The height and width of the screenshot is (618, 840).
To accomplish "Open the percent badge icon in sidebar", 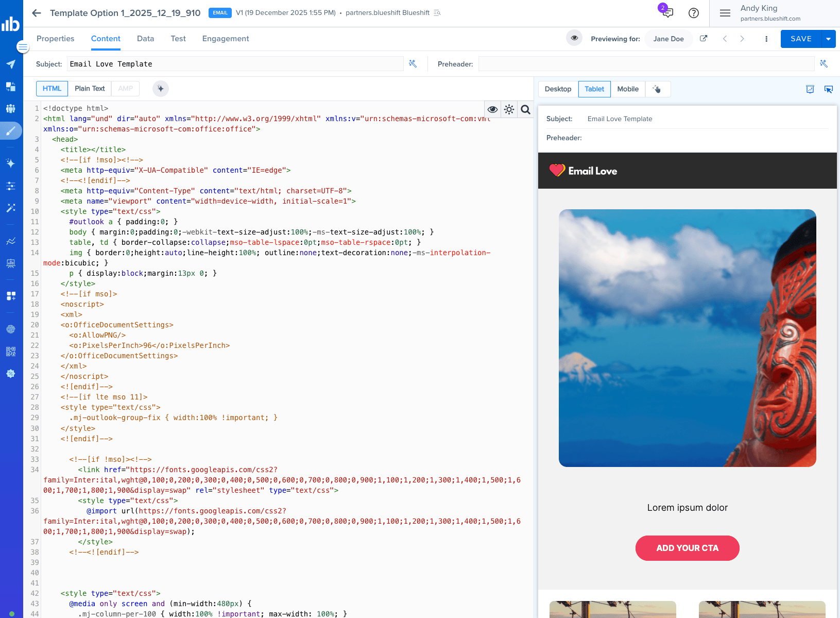I will (11, 374).
